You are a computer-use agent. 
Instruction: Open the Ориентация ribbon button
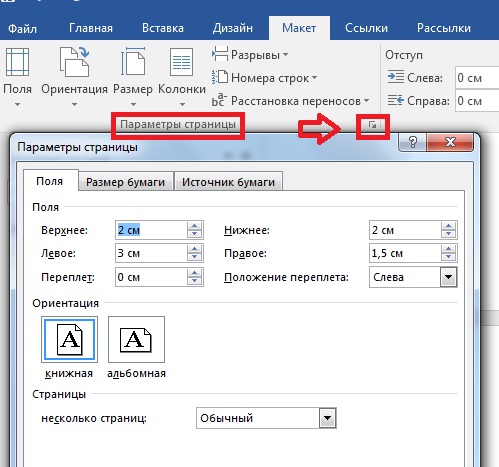(74, 77)
